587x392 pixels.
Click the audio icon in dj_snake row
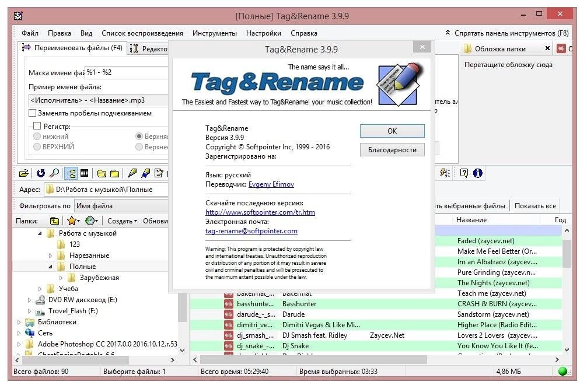(228, 346)
